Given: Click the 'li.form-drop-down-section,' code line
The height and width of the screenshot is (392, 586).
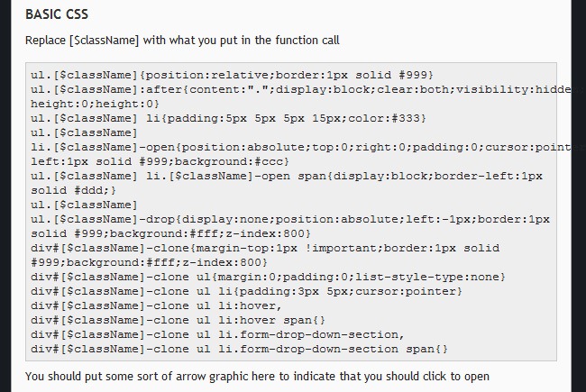Looking at the screenshot, I should 224,334.
